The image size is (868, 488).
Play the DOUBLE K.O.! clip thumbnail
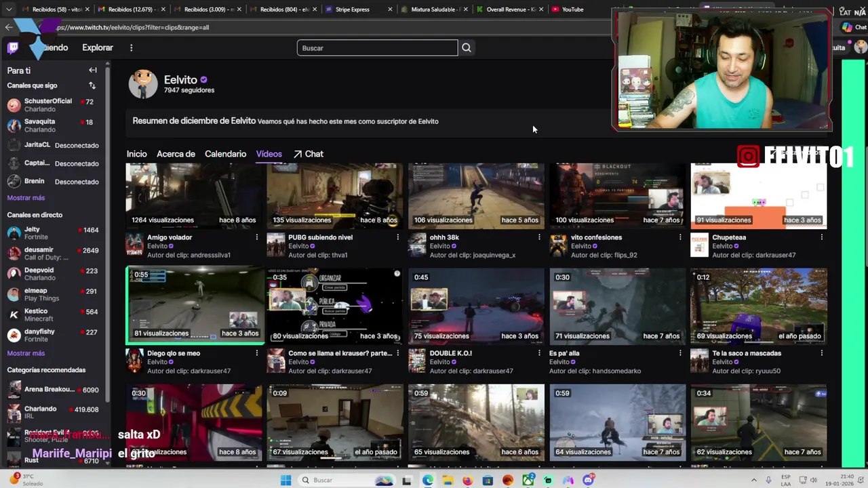[476, 305]
